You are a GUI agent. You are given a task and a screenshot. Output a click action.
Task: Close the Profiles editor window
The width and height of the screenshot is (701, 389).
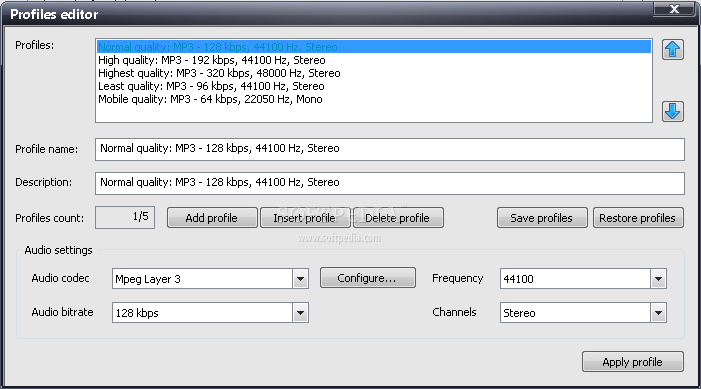click(674, 8)
